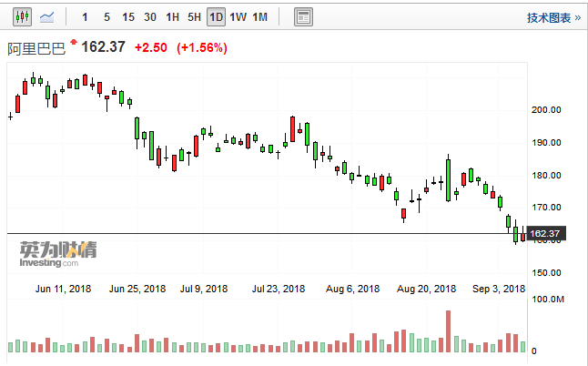Click the +2.50 price change
Screen dimensions: 588x366
151,47
